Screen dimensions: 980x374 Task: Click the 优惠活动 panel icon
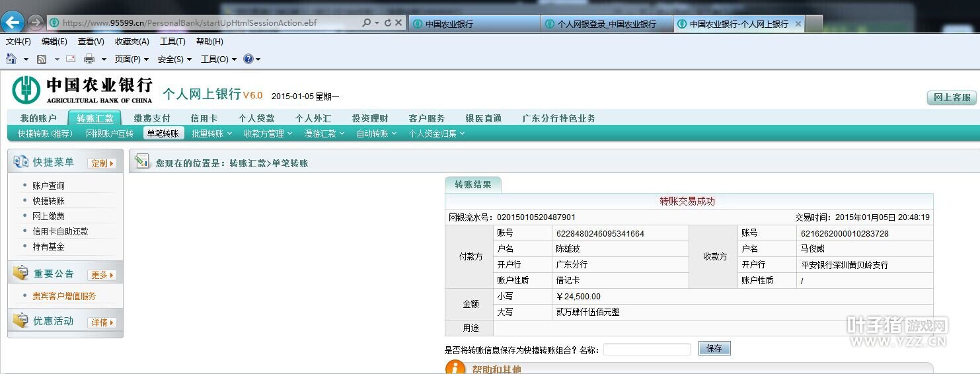(x=20, y=320)
